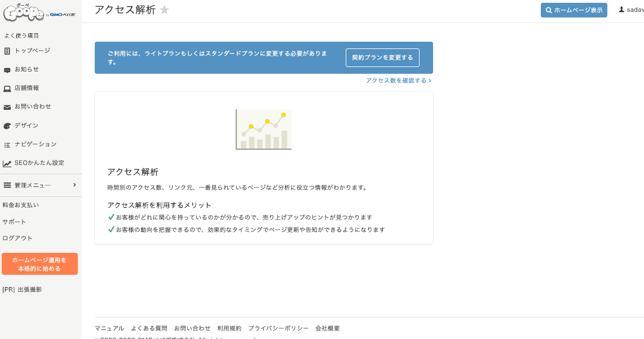Open お知らせ in sidebar
Screen dimensions: 644x339
[x=27, y=69]
